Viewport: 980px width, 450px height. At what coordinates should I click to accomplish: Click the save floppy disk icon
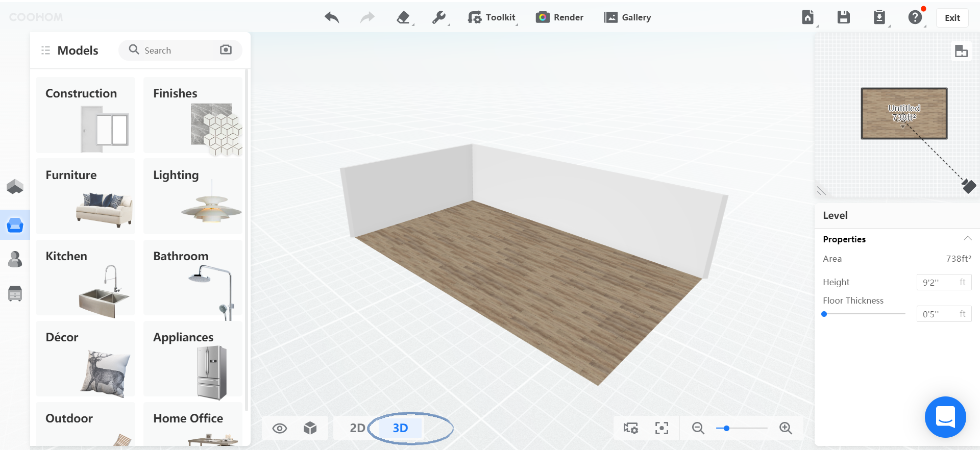pyautogui.click(x=843, y=17)
